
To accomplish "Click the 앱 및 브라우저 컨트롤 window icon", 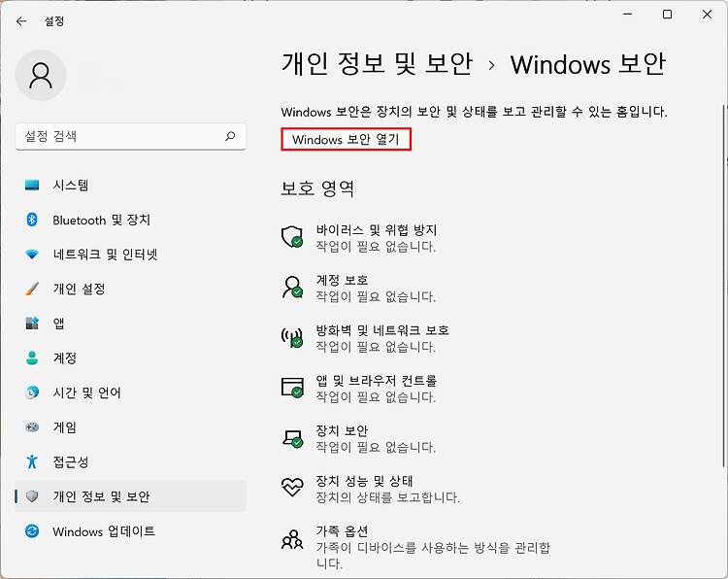I will click(x=292, y=388).
